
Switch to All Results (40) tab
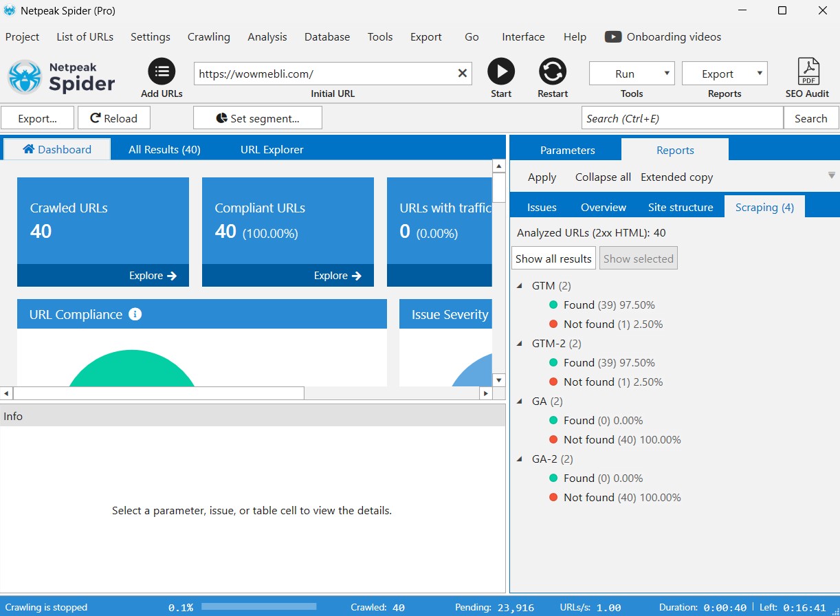point(164,149)
